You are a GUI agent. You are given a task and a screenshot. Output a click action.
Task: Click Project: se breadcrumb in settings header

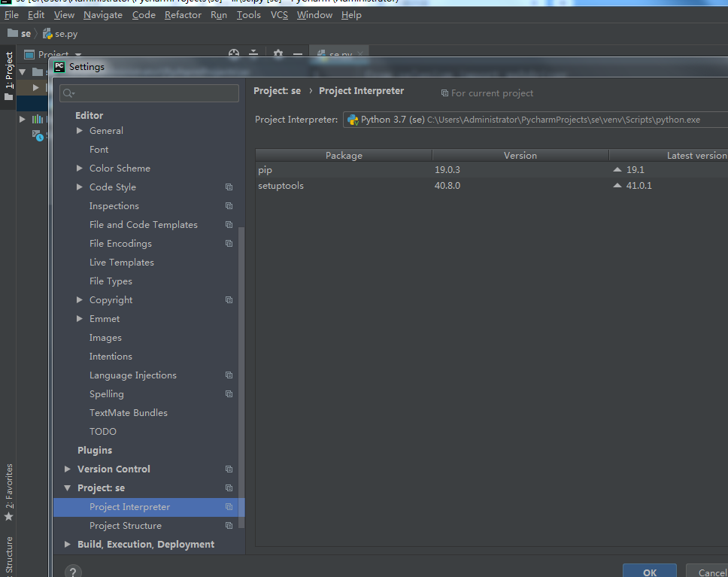[278, 91]
